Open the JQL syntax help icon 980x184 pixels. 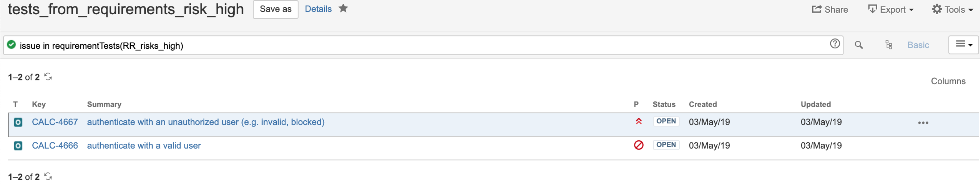click(835, 44)
